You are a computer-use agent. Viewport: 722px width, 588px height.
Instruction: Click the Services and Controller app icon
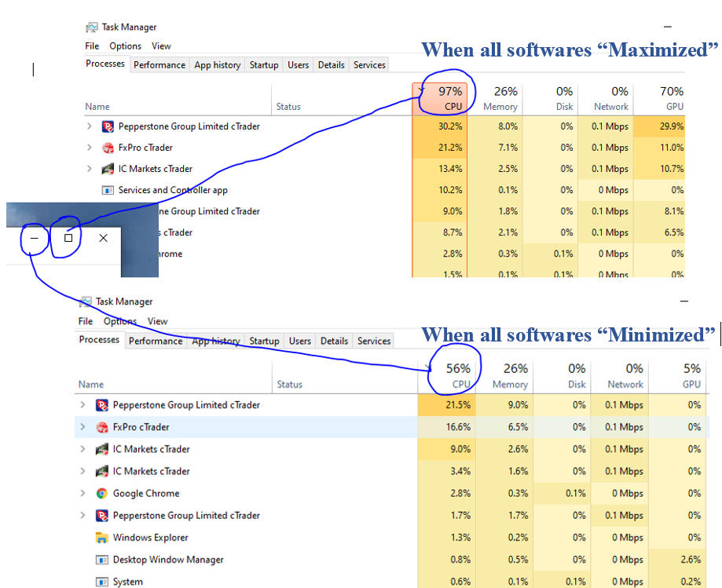tap(108, 190)
